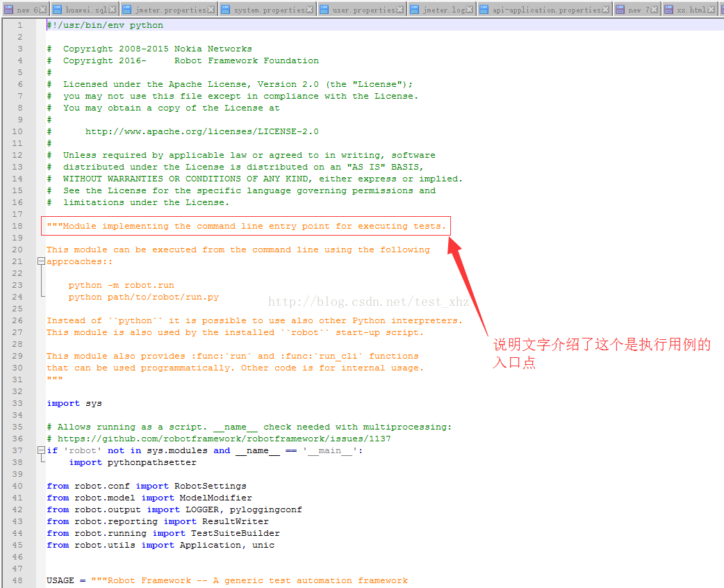Close the system.properties tab
724x588 pixels.
[x=309, y=9]
